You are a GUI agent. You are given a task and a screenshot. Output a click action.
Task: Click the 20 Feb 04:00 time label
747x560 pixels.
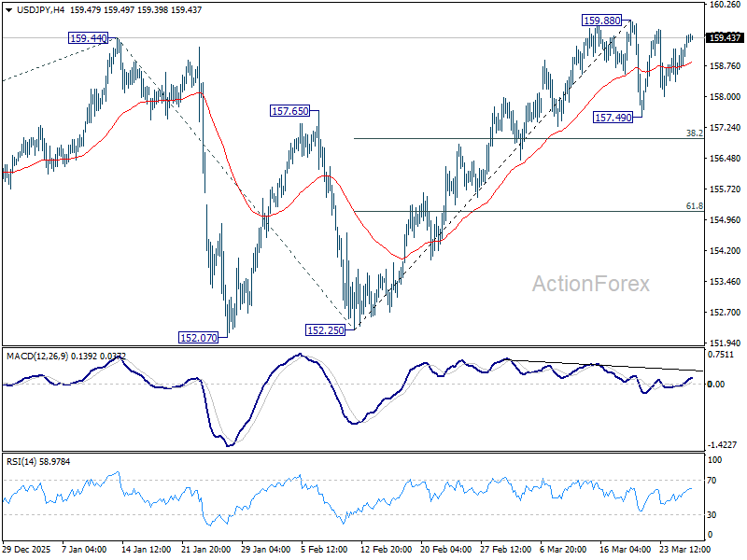pos(446,549)
